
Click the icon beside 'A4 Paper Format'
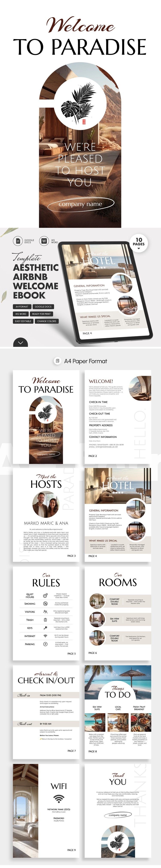58,361
